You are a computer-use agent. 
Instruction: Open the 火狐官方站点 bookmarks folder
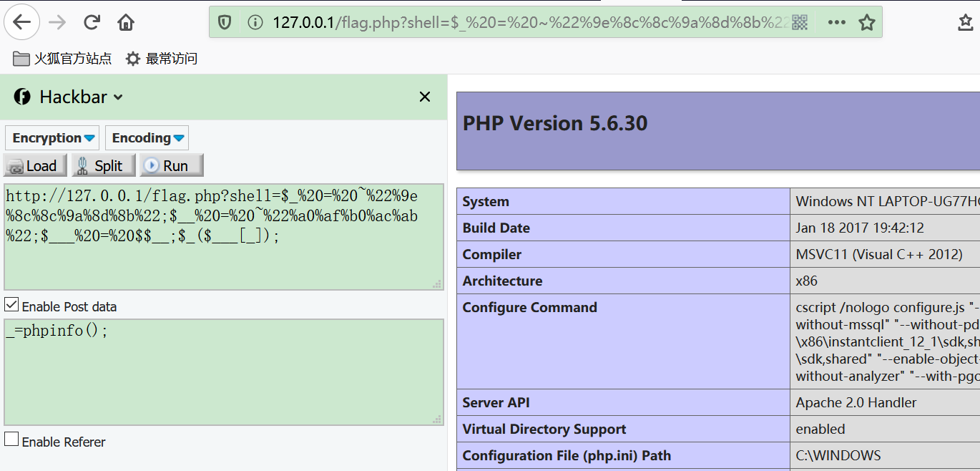pos(62,59)
